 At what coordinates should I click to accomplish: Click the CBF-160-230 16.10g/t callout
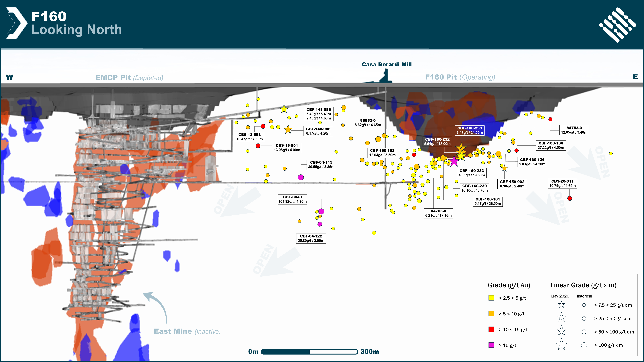(x=475, y=188)
